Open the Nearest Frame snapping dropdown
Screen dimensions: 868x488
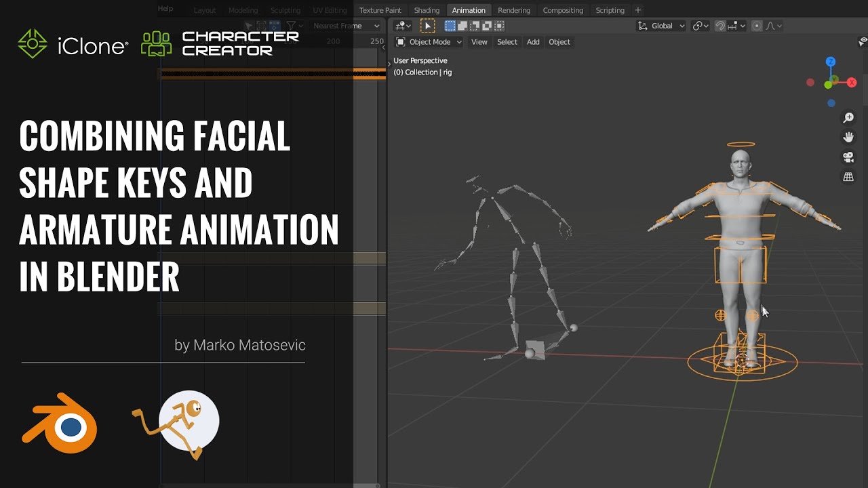point(346,26)
